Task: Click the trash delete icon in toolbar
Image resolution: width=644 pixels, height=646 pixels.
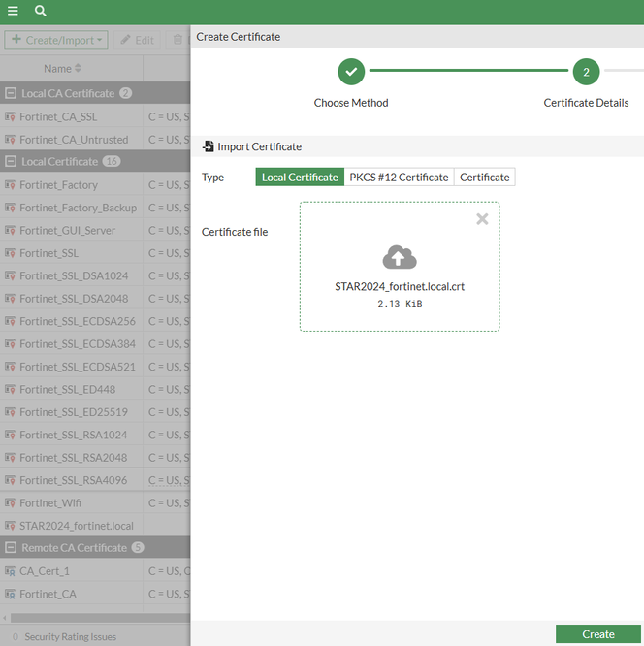Action: coord(177,40)
